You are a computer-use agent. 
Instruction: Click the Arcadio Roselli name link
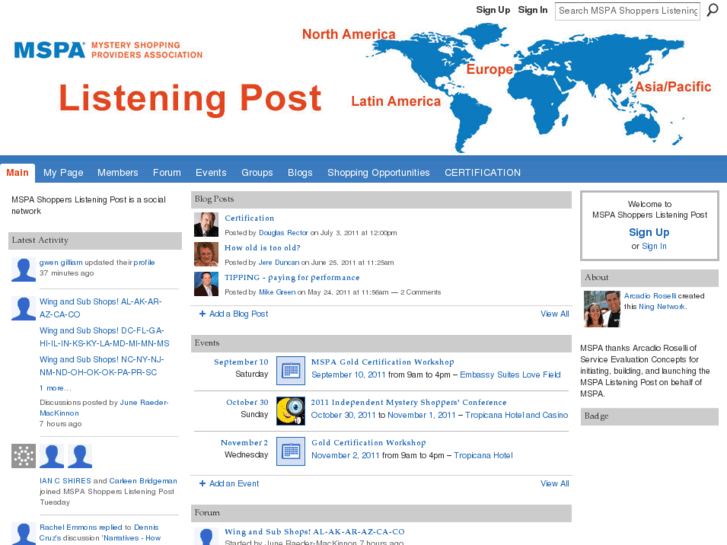(650, 296)
